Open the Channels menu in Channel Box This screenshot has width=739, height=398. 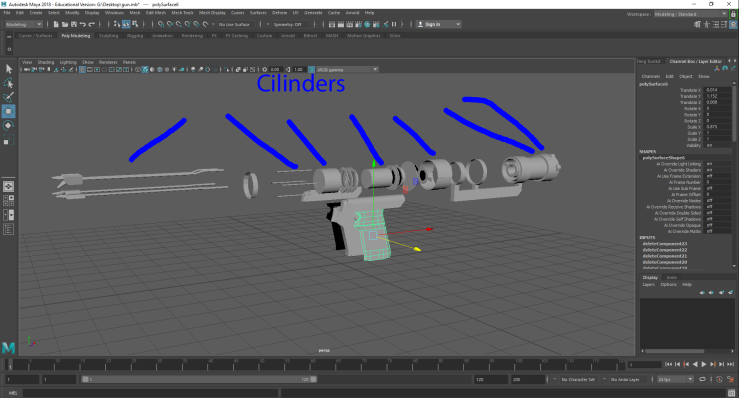pyautogui.click(x=650, y=76)
